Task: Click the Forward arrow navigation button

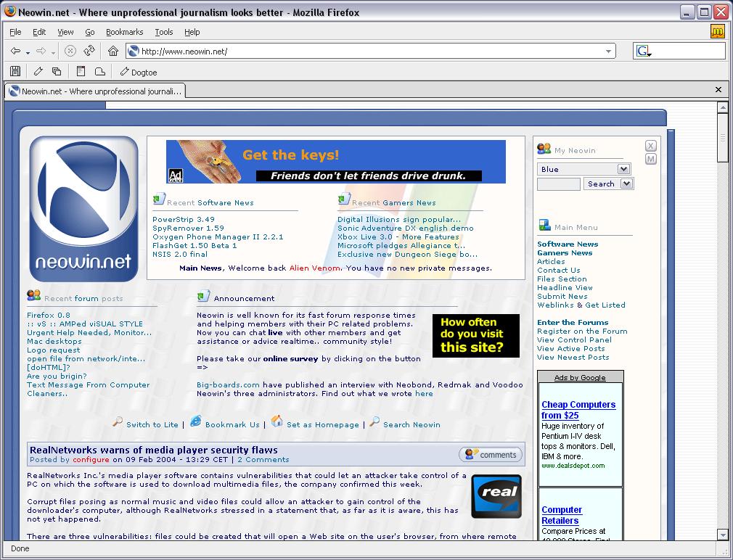Action: click(x=41, y=51)
